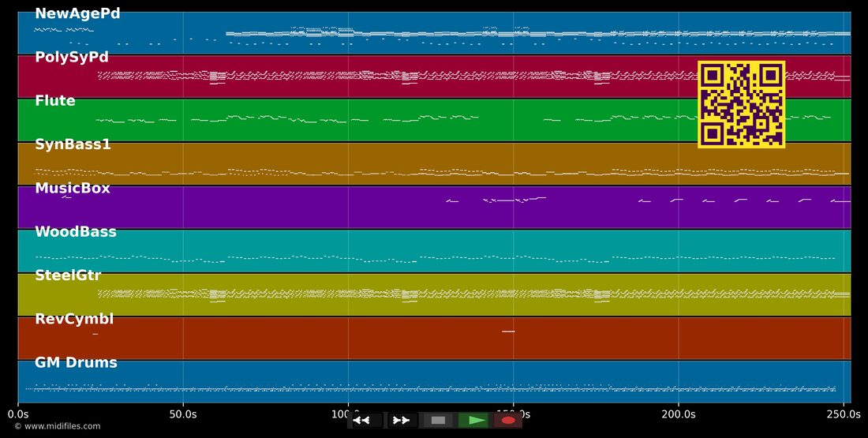This screenshot has height=438, width=868.
Task: Select the Flute track label
Action: (54, 101)
